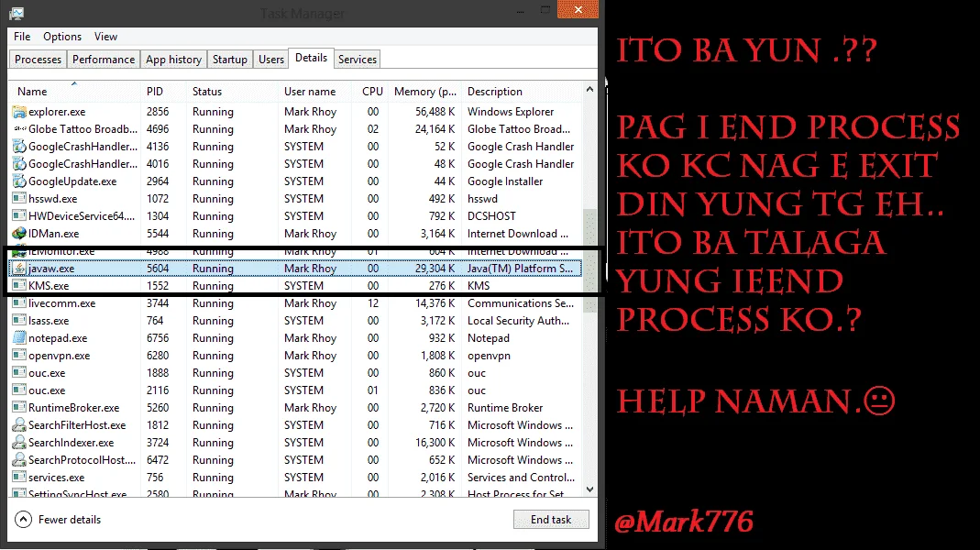
Task: Sort by the User name column header
Action: pos(315,92)
